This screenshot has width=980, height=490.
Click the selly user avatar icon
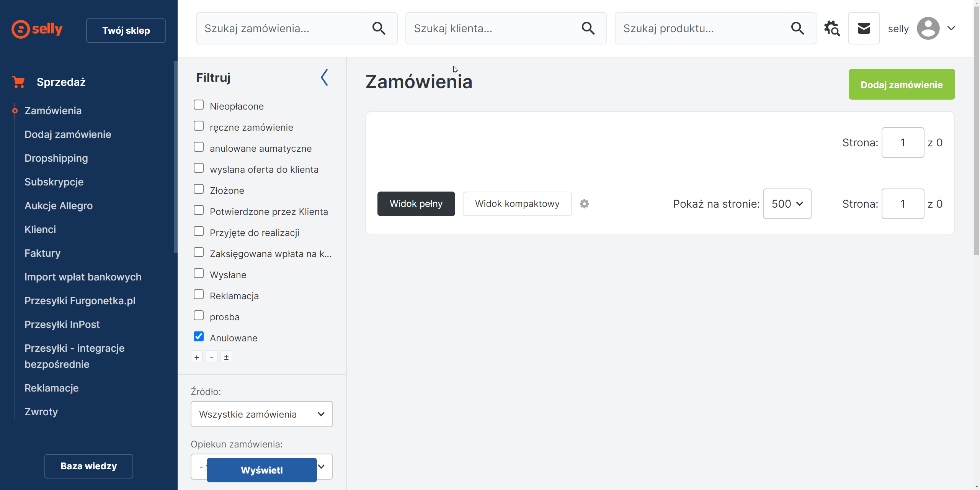coord(928,28)
